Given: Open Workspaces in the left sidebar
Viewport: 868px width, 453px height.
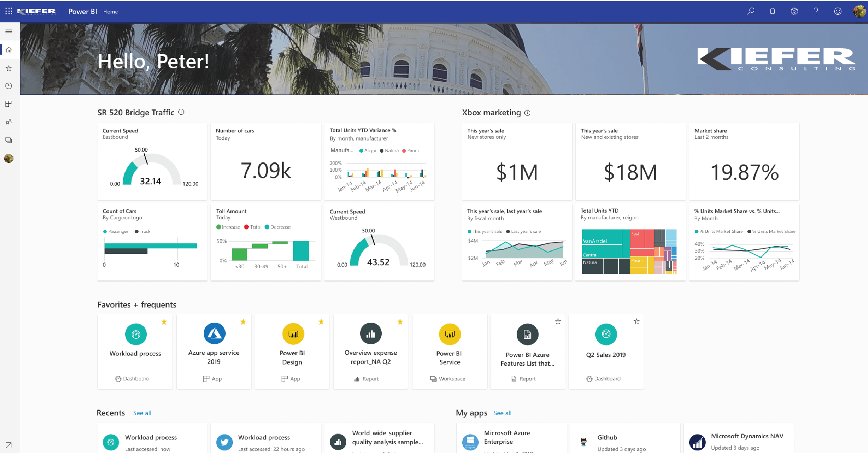Looking at the screenshot, I should [x=8, y=140].
